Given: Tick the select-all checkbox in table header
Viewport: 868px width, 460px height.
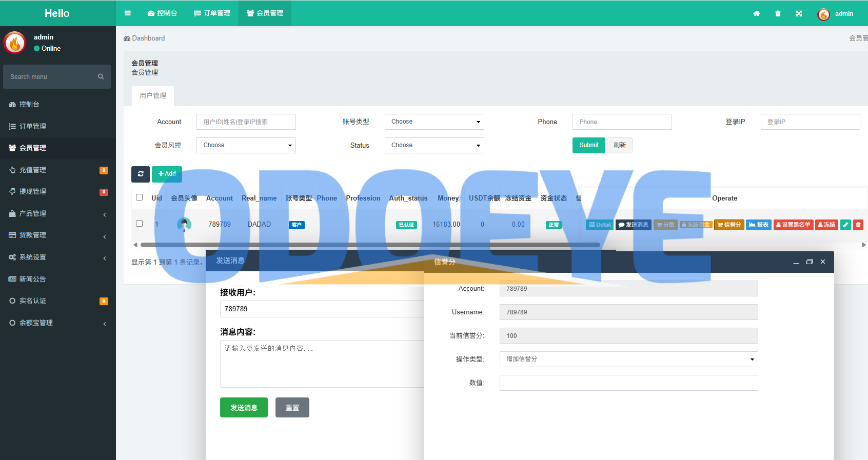Looking at the screenshot, I should 139,197.
